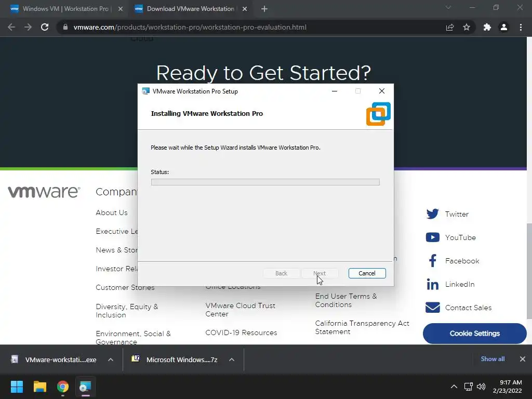Reload the page in Chrome
This screenshot has height=399, width=532.
(45, 27)
